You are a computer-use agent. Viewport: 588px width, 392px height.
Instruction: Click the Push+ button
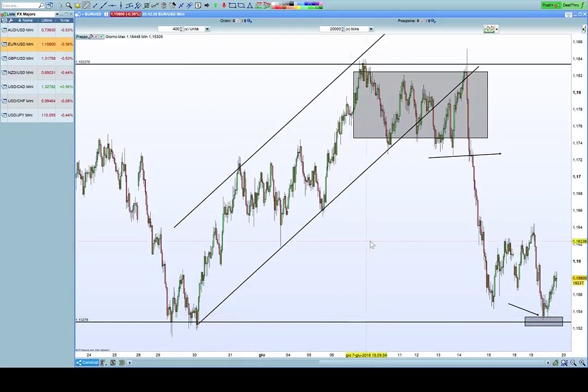point(551,5)
